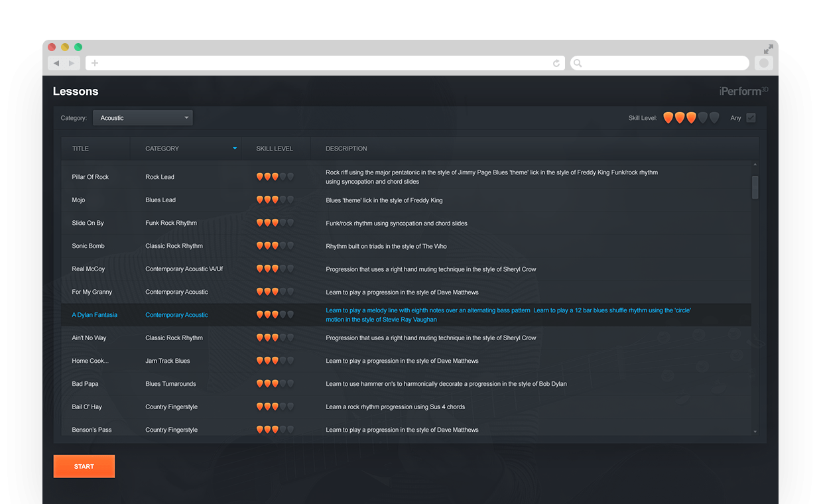Click the lessons list scrollbar thumb
The image size is (819, 504).
point(755,186)
